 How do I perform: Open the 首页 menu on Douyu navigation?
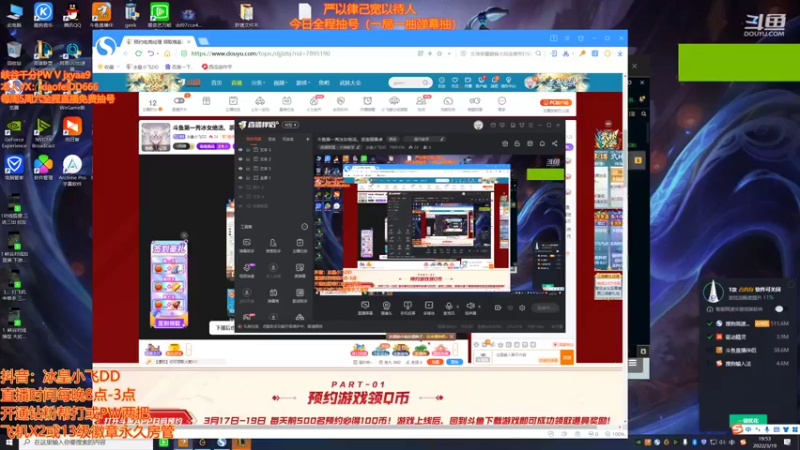coord(217,83)
